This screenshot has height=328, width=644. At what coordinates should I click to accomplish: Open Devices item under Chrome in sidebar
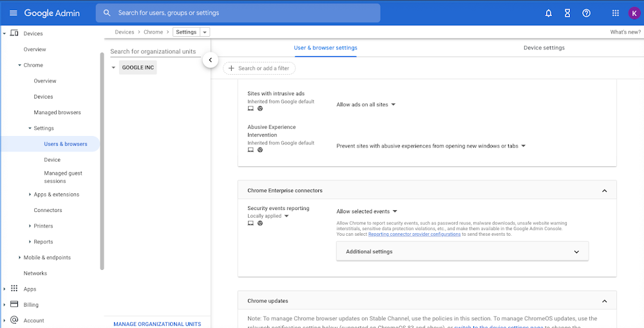[43, 97]
